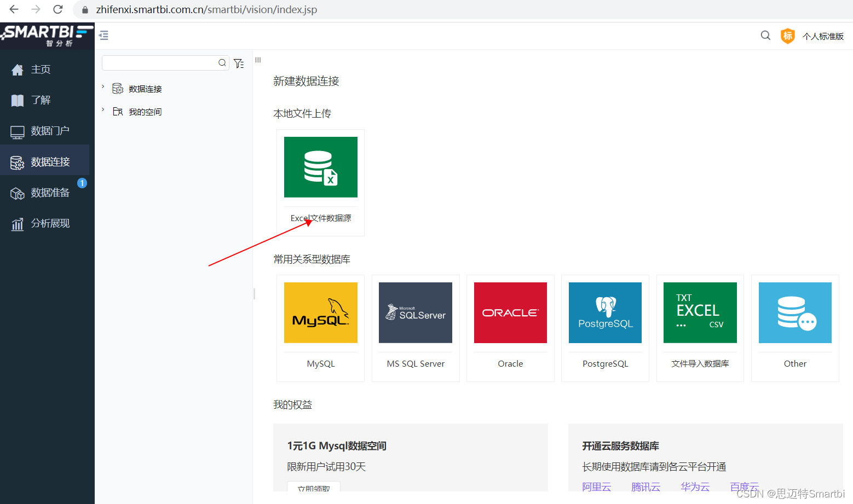Open the 腾讯云 link

[645, 486]
